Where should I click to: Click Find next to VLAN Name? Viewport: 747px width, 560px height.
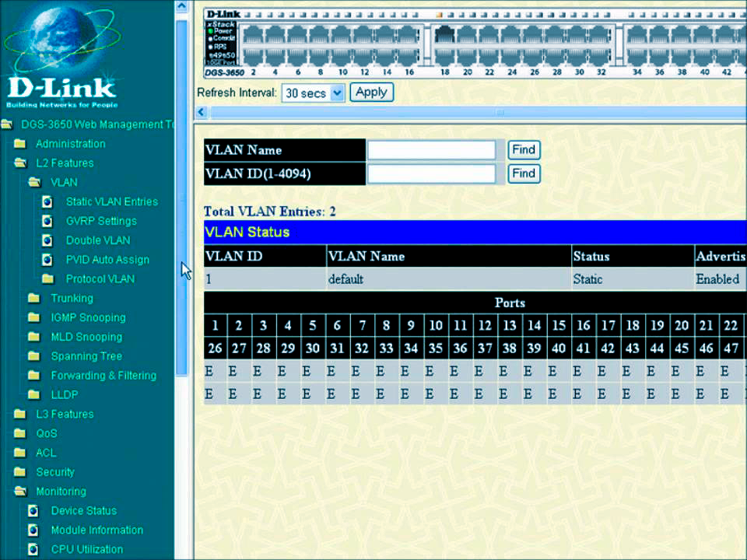[524, 150]
